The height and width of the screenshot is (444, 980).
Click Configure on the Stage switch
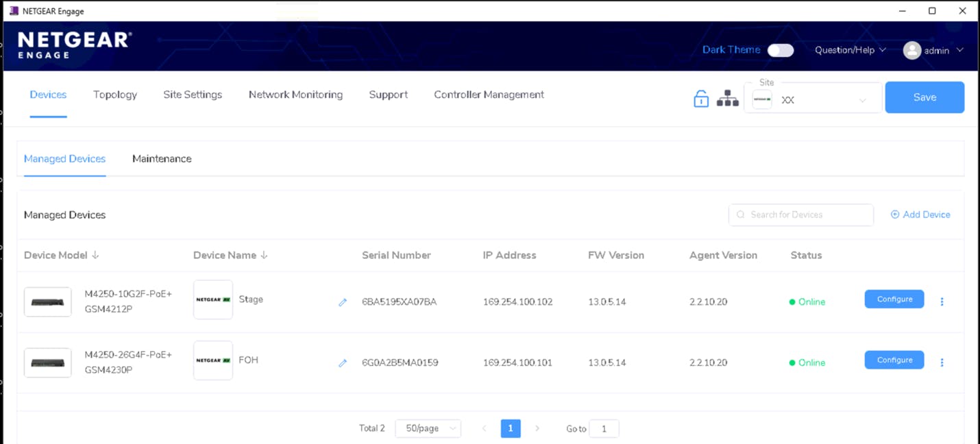pos(894,299)
